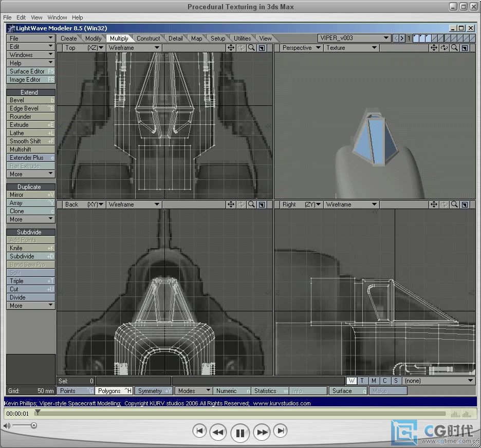Open the Modes dropdown
This screenshot has height=448, width=481.
[194, 391]
